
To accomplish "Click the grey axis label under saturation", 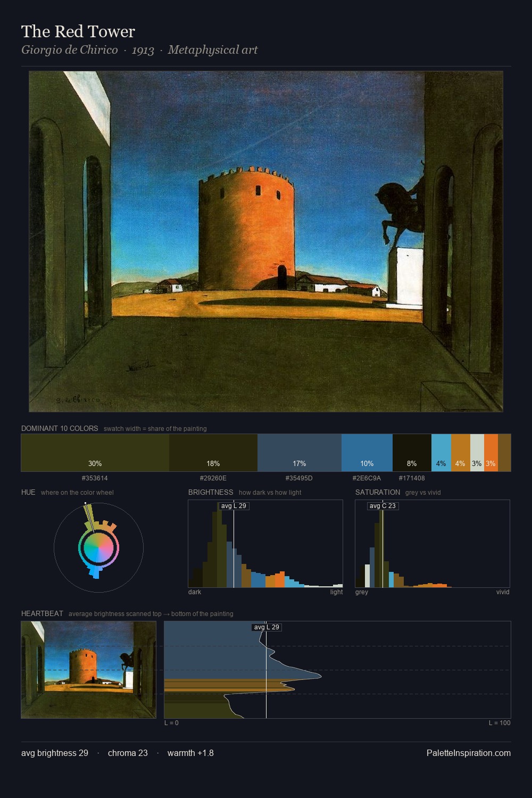I will [x=362, y=592].
